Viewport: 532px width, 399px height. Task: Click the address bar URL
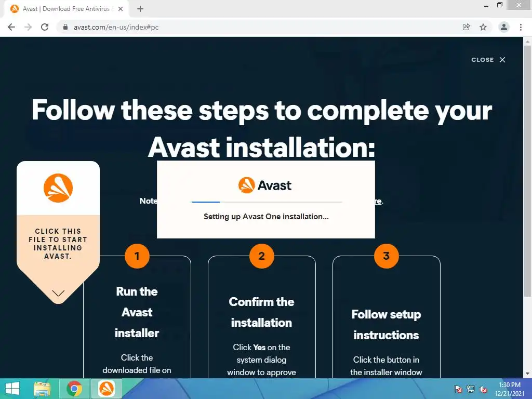pyautogui.click(x=116, y=27)
